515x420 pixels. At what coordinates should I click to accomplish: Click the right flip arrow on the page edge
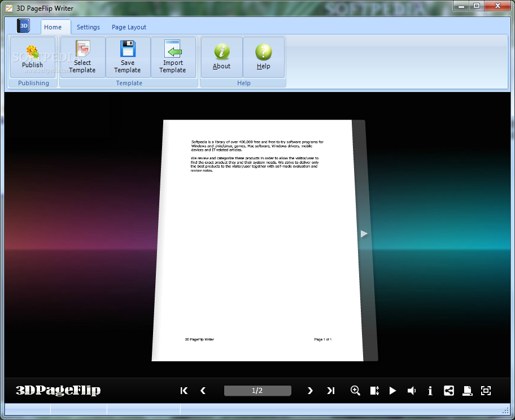pyautogui.click(x=364, y=234)
